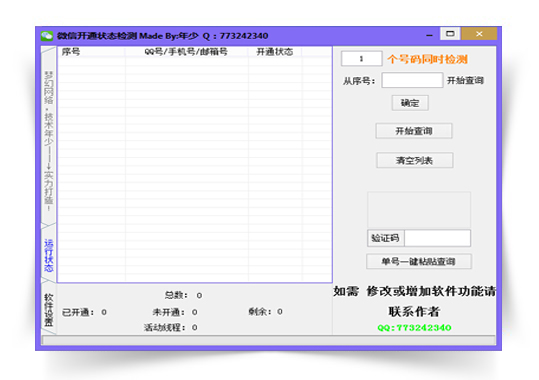Click the green QQ:773242340 contact text
Image resolution: width=539 pixels, height=380 pixels.
click(x=414, y=327)
